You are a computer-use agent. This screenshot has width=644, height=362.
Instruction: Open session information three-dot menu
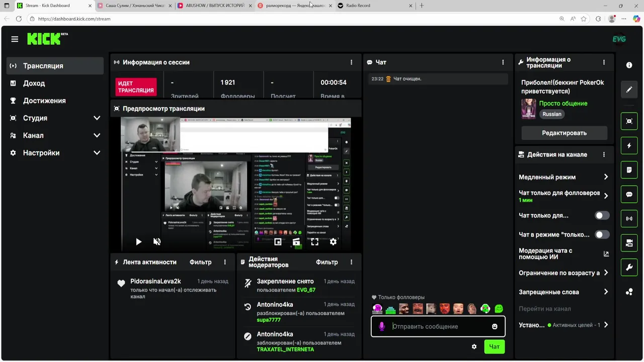point(351,62)
